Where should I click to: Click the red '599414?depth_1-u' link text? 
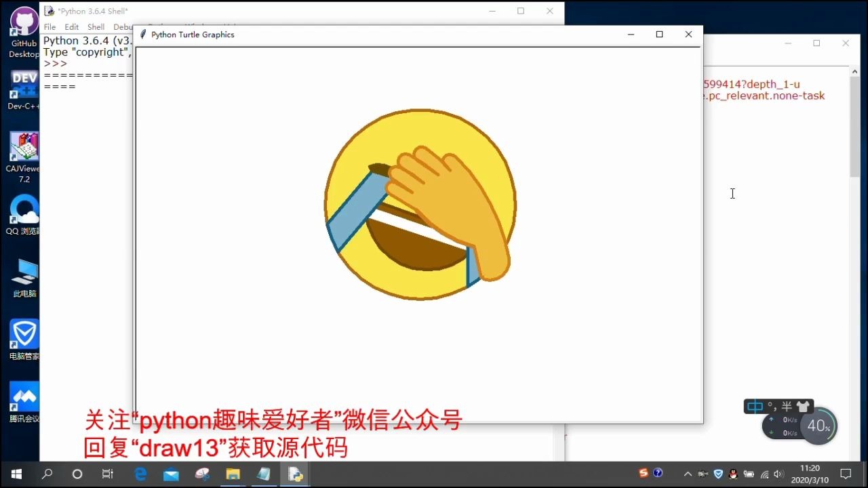click(751, 85)
